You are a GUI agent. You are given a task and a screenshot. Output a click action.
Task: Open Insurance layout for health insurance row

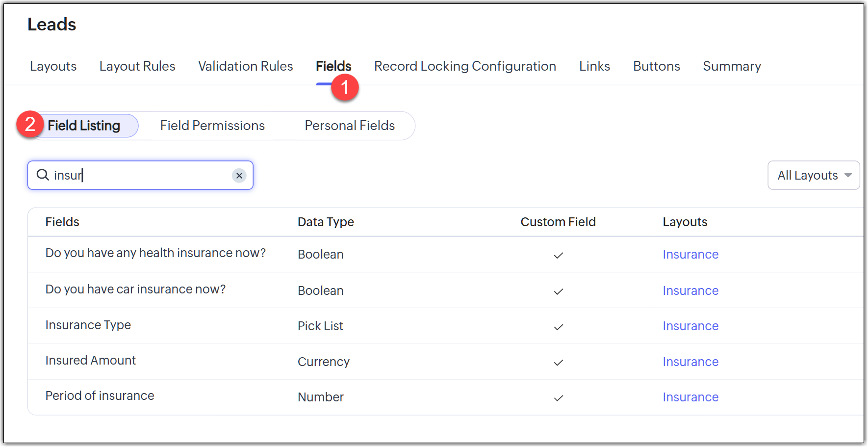pyautogui.click(x=690, y=255)
